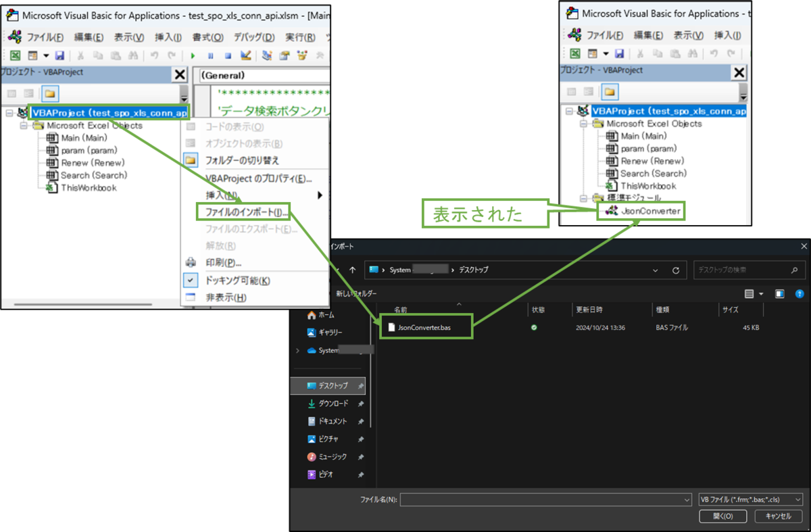Choose 非表示(H) in context menu

tap(226, 297)
